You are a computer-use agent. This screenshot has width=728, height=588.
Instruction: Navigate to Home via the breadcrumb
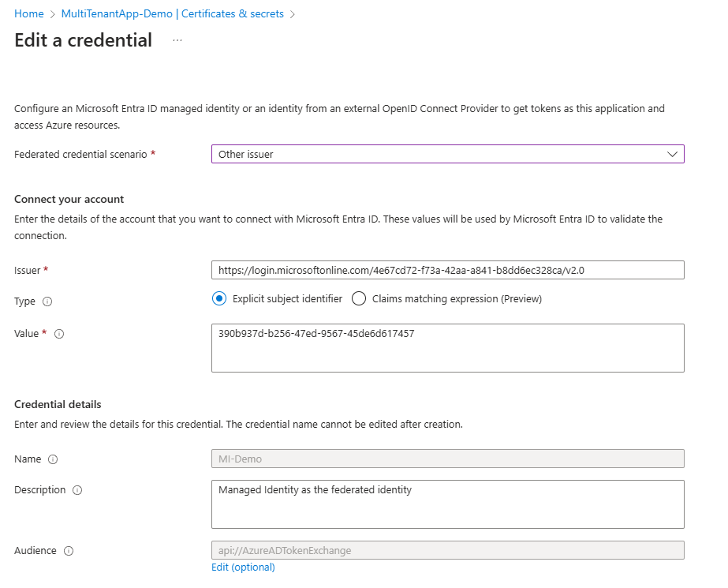point(28,13)
